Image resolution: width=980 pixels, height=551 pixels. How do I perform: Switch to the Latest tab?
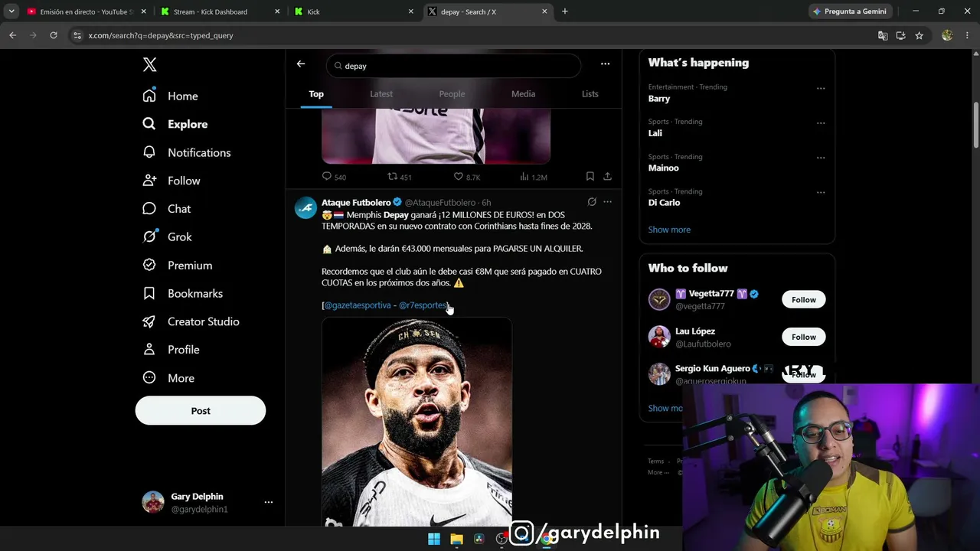(381, 94)
